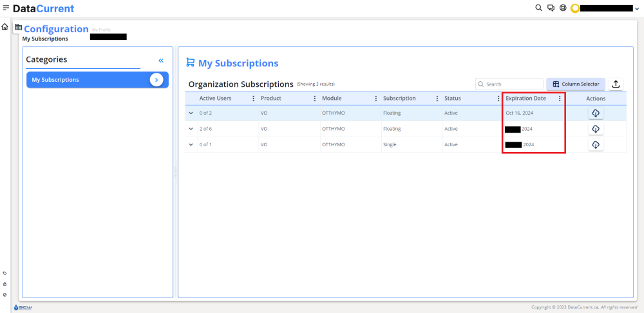Download license for 2 of 6 row
Viewport: 644px width, 313px height.
click(x=596, y=129)
